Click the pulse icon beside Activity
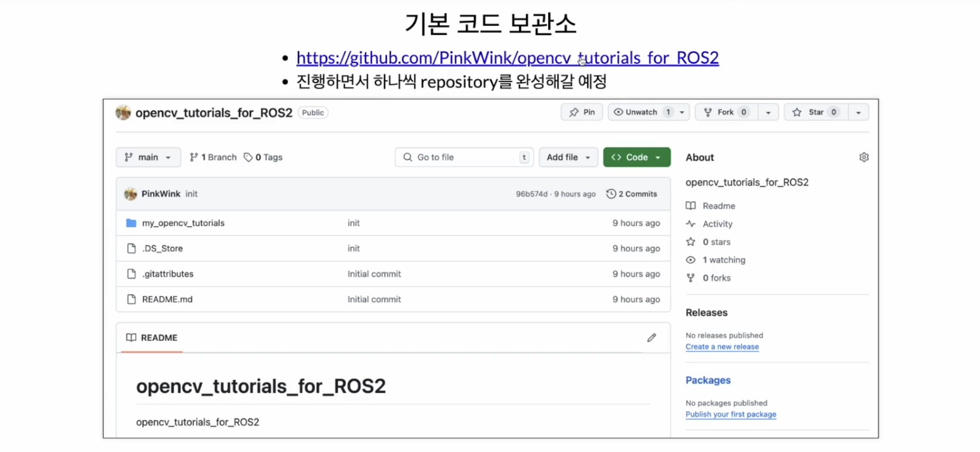This screenshot has height=452, width=980. [x=691, y=224]
